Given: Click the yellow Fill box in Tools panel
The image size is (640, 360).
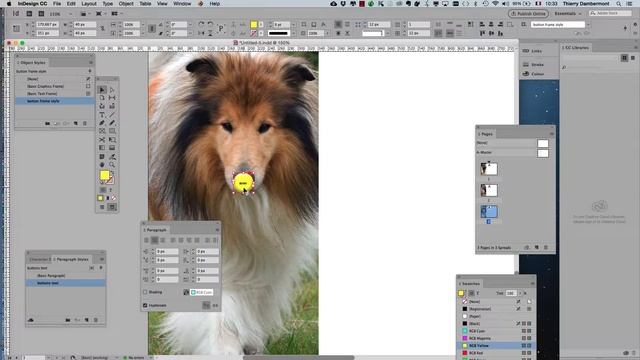Looking at the screenshot, I should pos(104,175).
